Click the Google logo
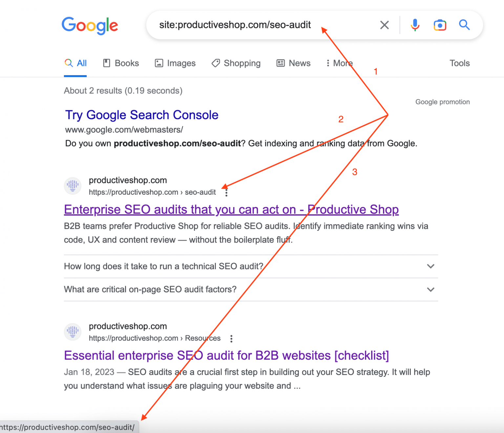 coord(90,26)
